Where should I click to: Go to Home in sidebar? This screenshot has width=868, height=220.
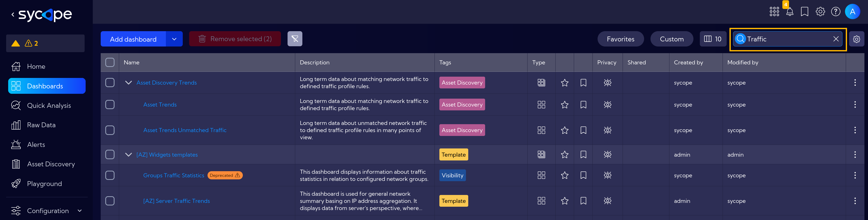[47, 66]
